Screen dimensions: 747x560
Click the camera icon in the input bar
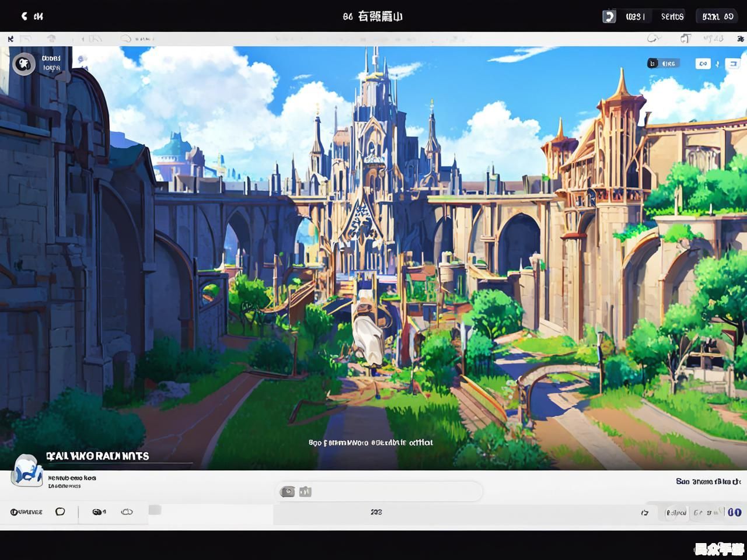[287, 492]
